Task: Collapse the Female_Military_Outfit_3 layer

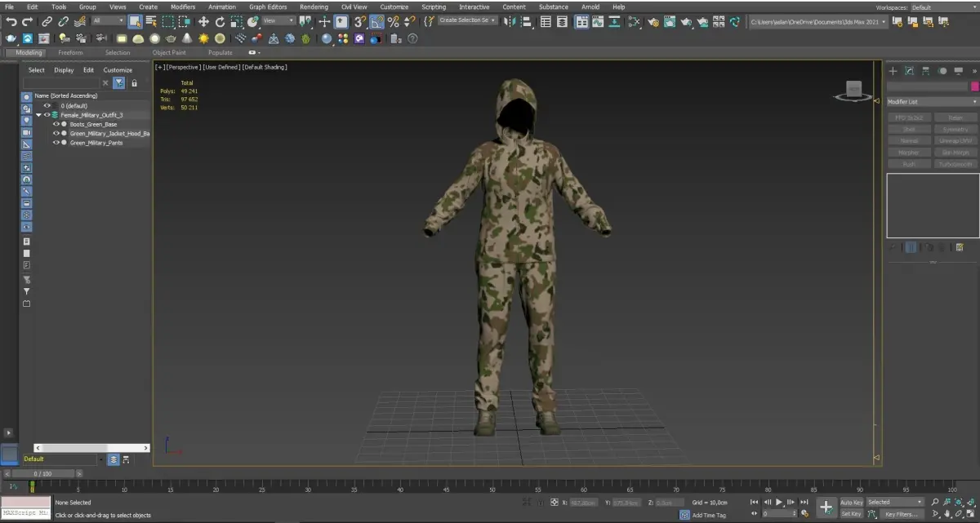Action: (38, 115)
